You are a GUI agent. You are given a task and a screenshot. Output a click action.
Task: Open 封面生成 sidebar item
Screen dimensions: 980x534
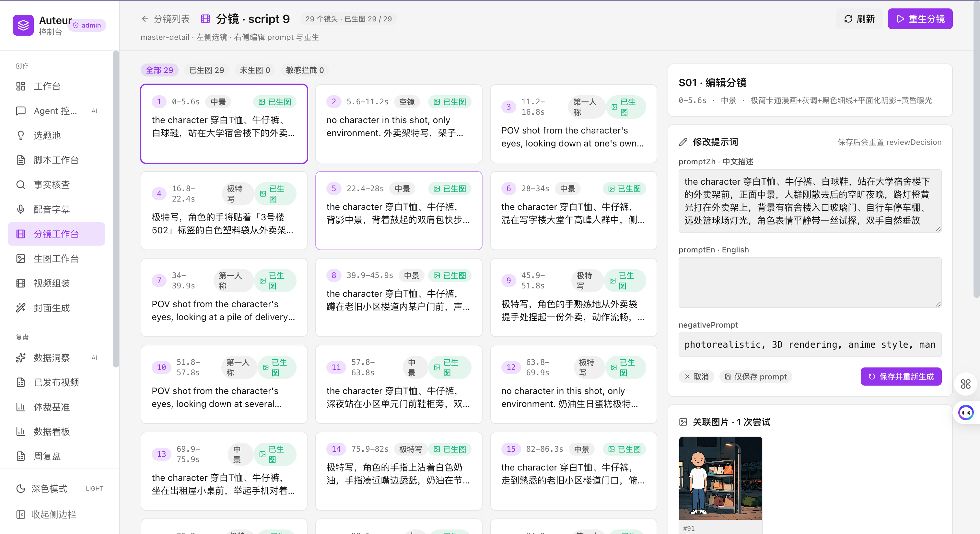(56, 308)
